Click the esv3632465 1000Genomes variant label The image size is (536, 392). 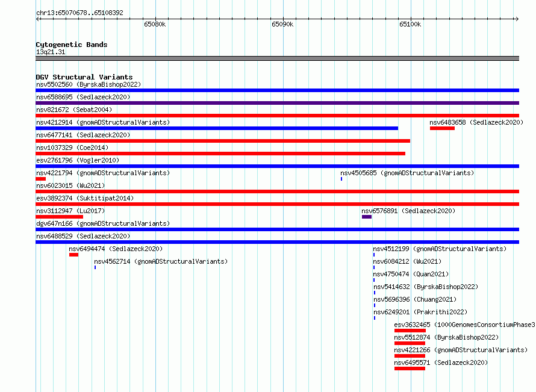(464, 325)
